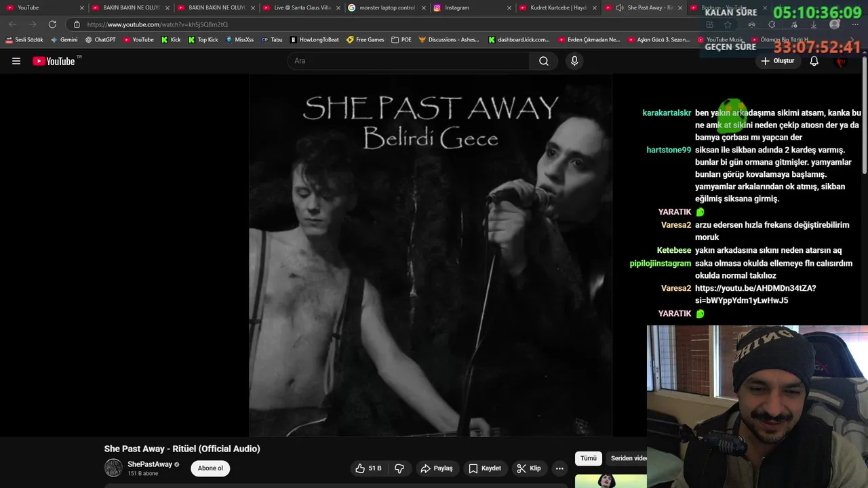The width and height of the screenshot is (868, 488).
Task: Click the video player album artwork
Action: click(431, 256)
